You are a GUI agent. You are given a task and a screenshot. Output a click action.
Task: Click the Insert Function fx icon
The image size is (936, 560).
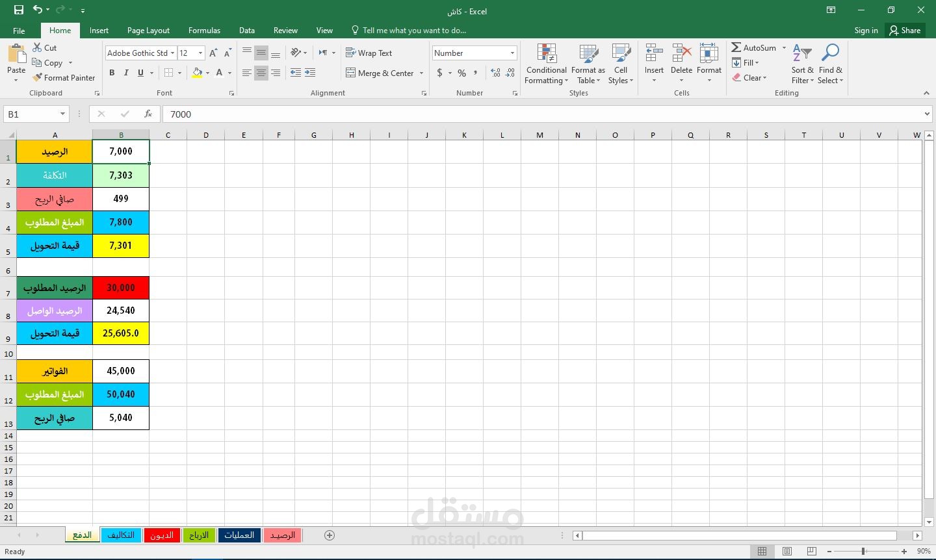[x=148, y=114]
